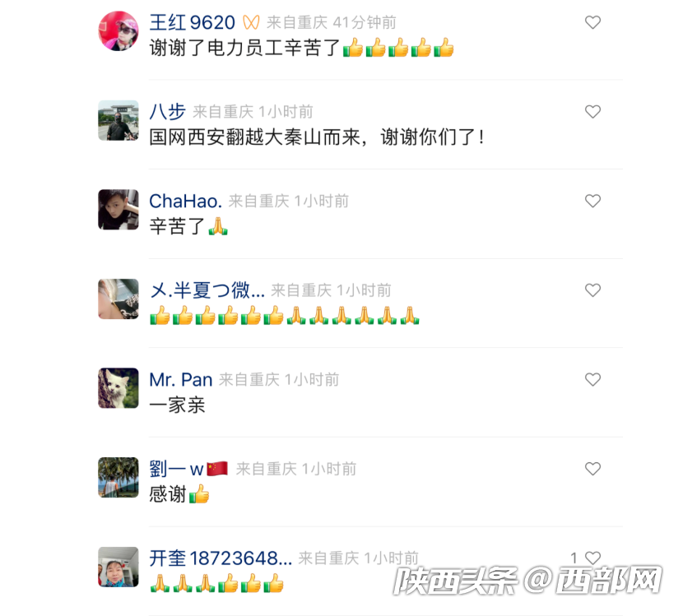Like 开奎18723648... comment with one like

pyautogui.click(x=592, y=558)
